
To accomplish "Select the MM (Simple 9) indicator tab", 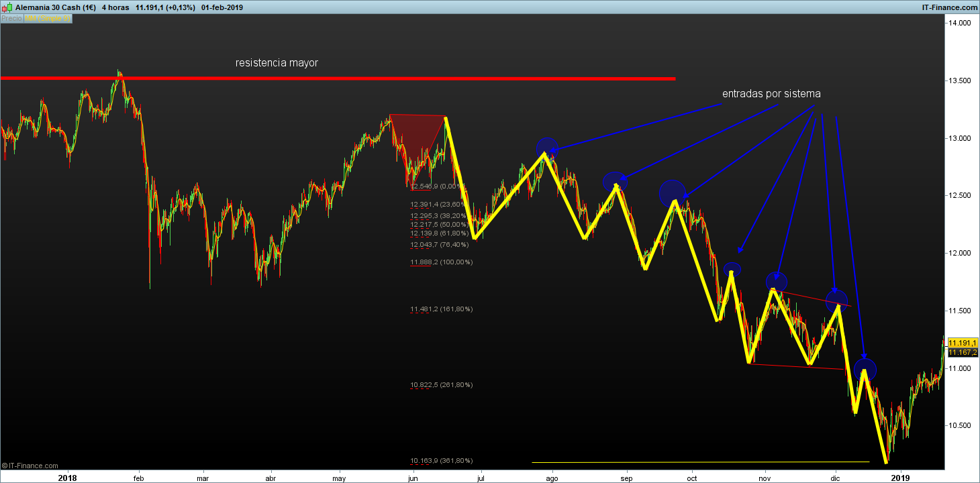I will pyautogui.click(x=48, y=19).
